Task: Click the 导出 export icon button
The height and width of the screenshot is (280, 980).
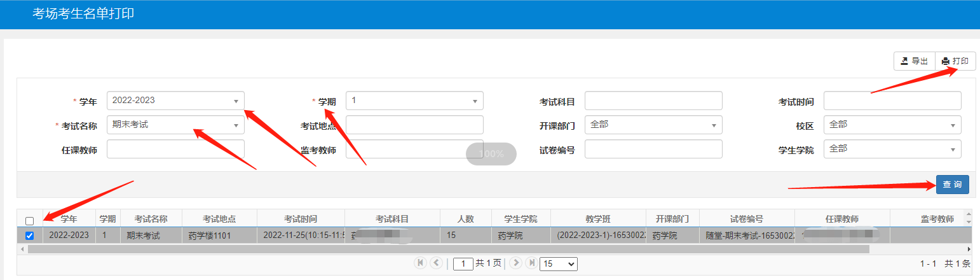Action: 914,61
